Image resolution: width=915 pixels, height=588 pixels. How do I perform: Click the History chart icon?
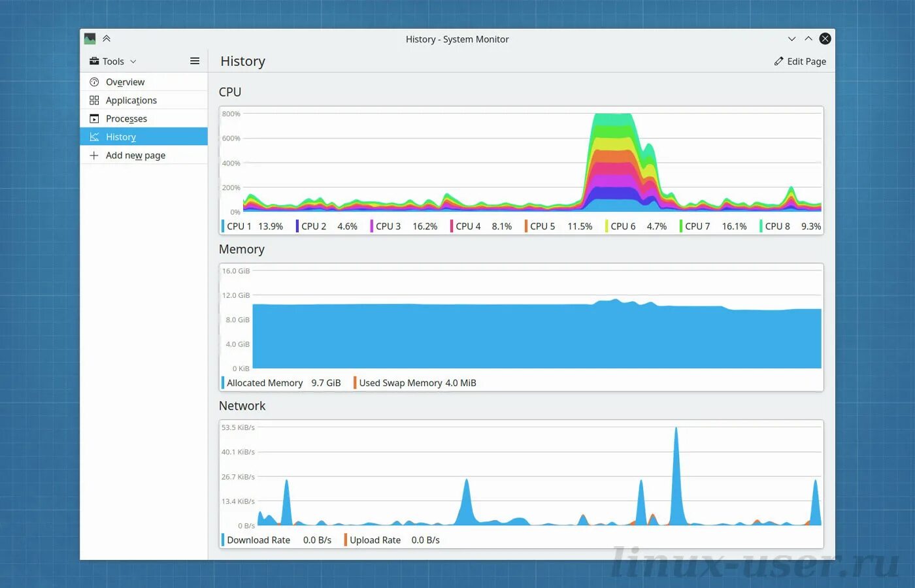(x=94, y=137)
